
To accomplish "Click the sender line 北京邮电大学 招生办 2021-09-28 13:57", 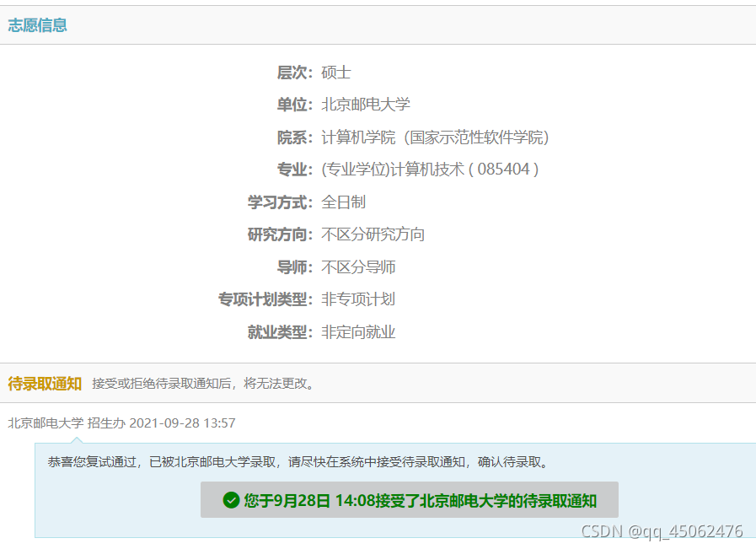I will click(x=121, y=423).
